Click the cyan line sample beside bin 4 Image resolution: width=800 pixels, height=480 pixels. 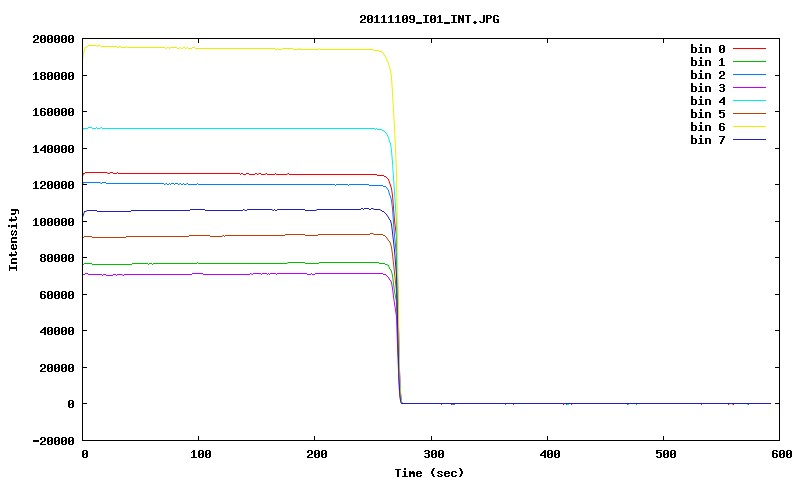point(749,101)
